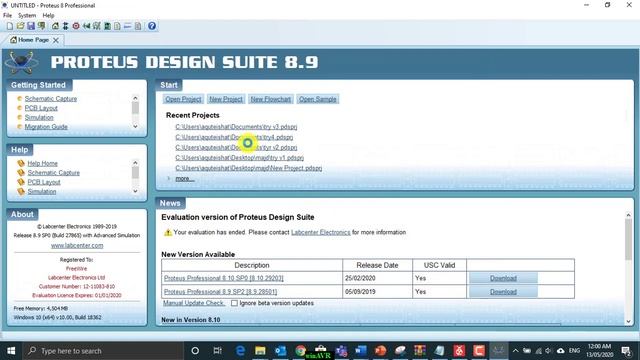Click the Manual Update Check link

tap(193, 303)
